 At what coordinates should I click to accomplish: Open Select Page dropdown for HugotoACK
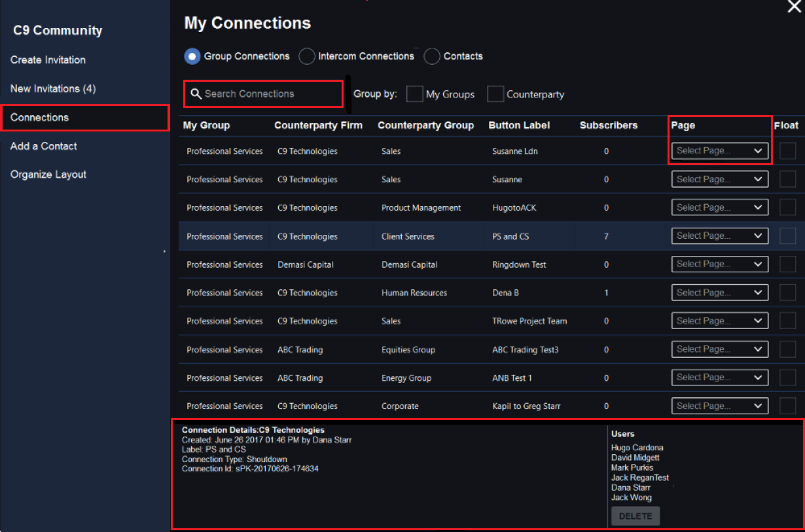[720, 207]
